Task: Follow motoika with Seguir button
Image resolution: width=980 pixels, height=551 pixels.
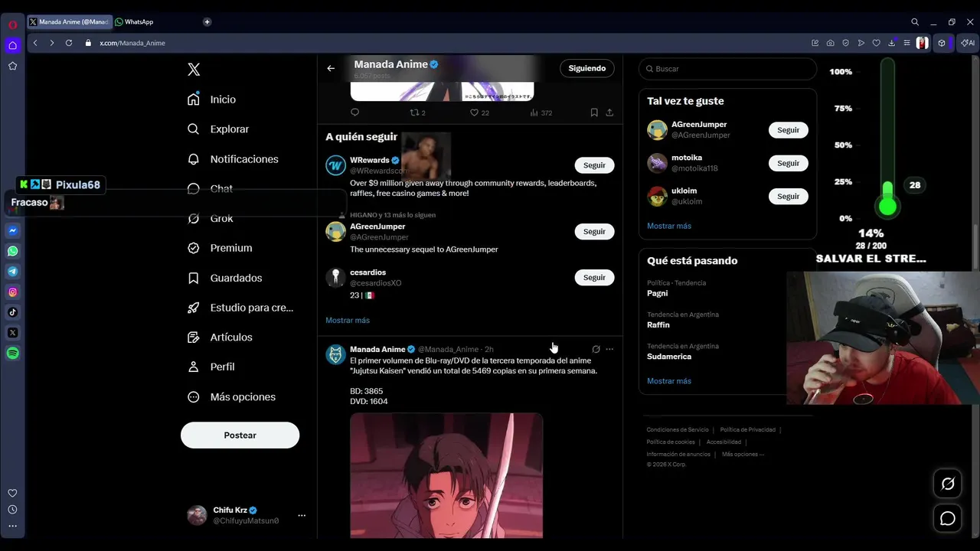Action: tap(789, 163)
